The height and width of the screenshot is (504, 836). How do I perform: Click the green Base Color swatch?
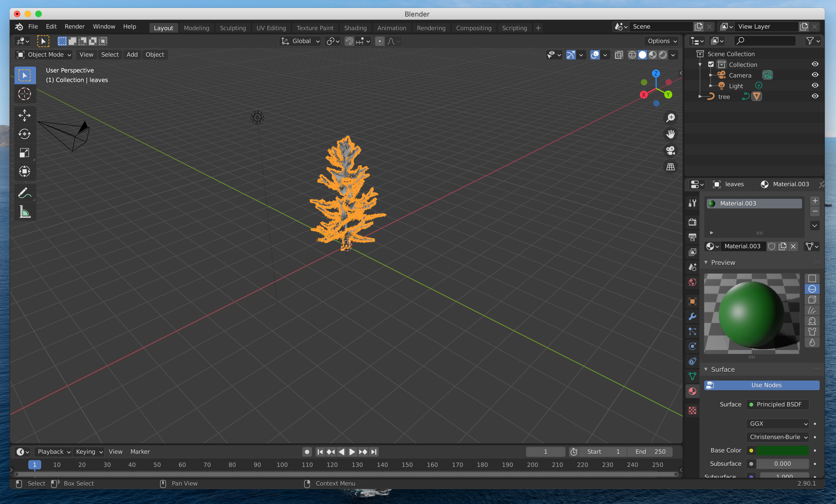coord(783,450)
